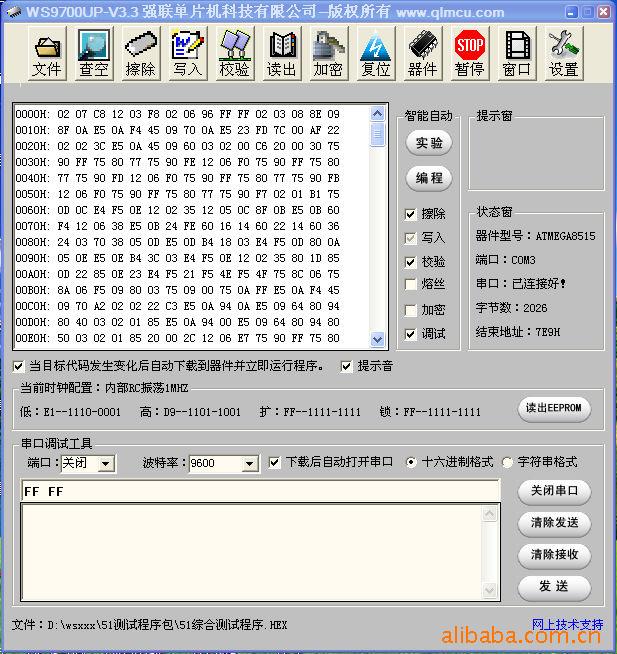Click the 编程 program button

coord(429,179)
